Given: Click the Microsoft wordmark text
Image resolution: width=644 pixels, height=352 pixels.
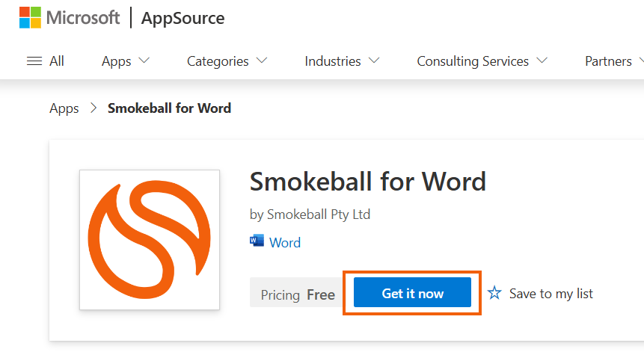Looking at the screenshot, I should coord(83,18).
